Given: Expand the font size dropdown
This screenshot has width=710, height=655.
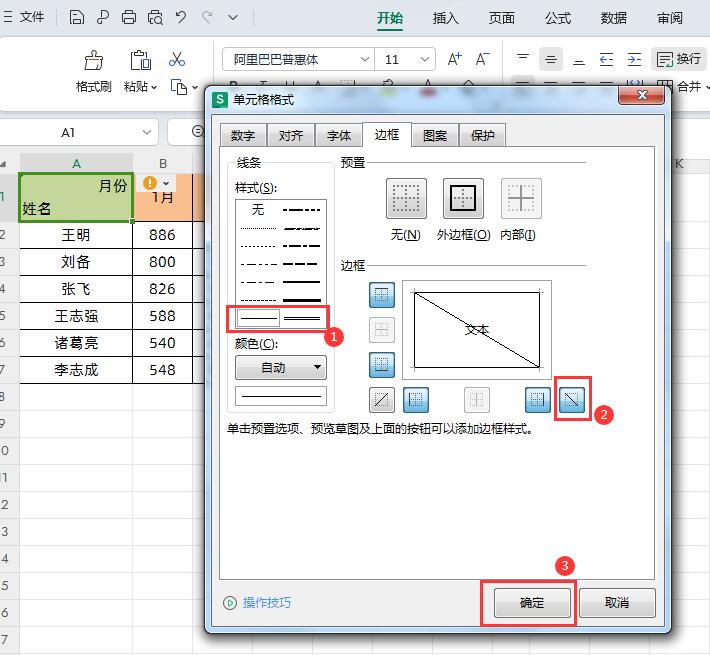Looking at the screenshot, I should pyautogui.click(x=422, y=59).
